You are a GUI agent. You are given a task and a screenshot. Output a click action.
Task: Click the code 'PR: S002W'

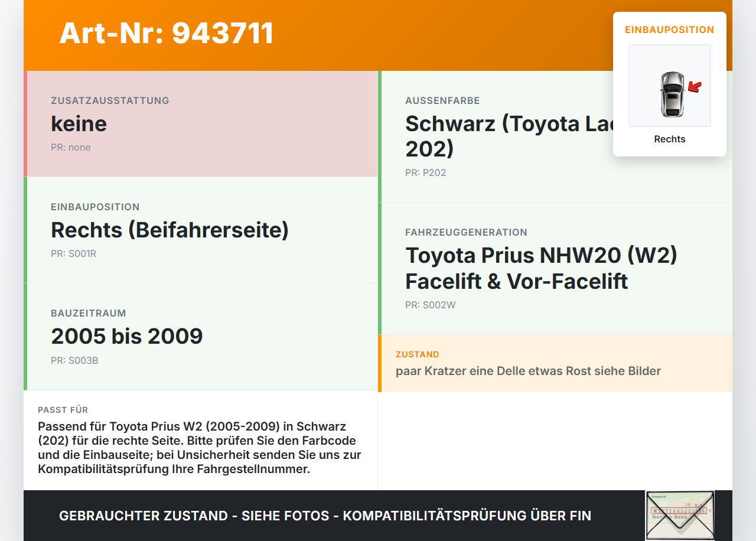431,305
